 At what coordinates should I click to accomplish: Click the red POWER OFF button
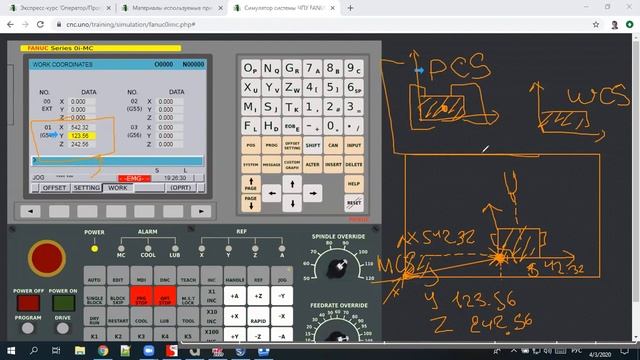[x=28, y=303]
